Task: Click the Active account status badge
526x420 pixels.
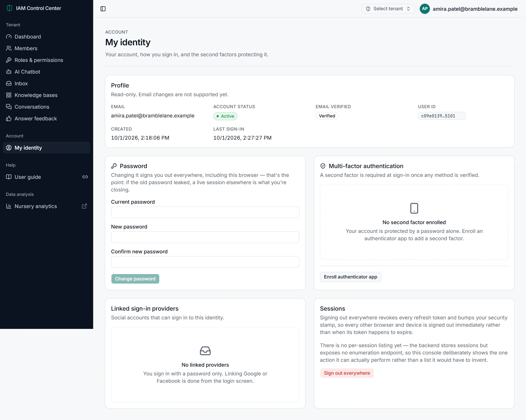Action: 225,116
